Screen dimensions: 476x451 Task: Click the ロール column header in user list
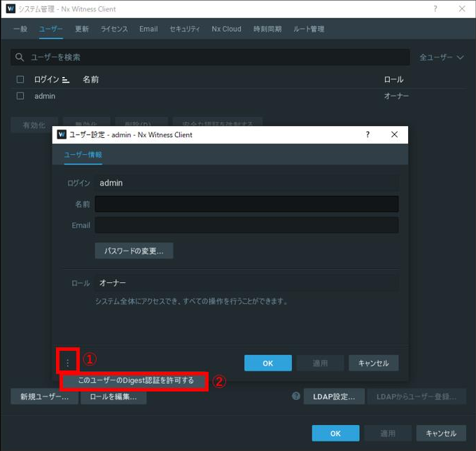[393, 80]
